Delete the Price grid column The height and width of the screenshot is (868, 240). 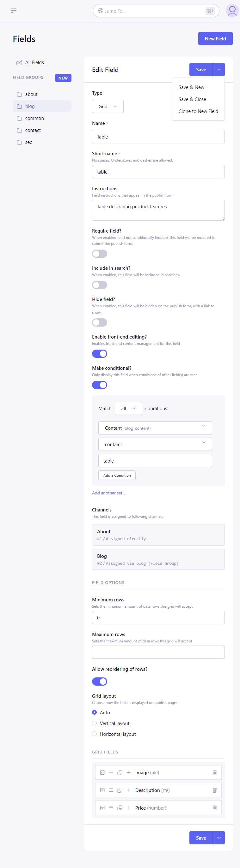point(214,808)
